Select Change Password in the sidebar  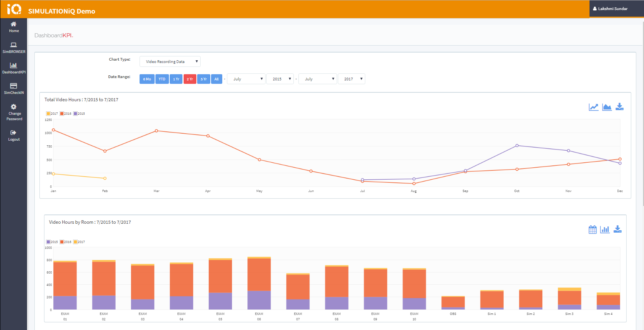pos(14,112)
